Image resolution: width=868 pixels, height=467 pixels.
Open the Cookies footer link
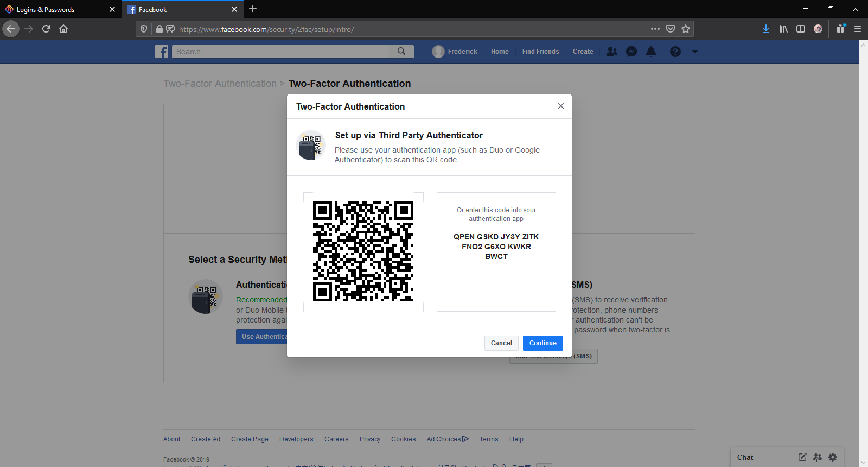[404, 439]
